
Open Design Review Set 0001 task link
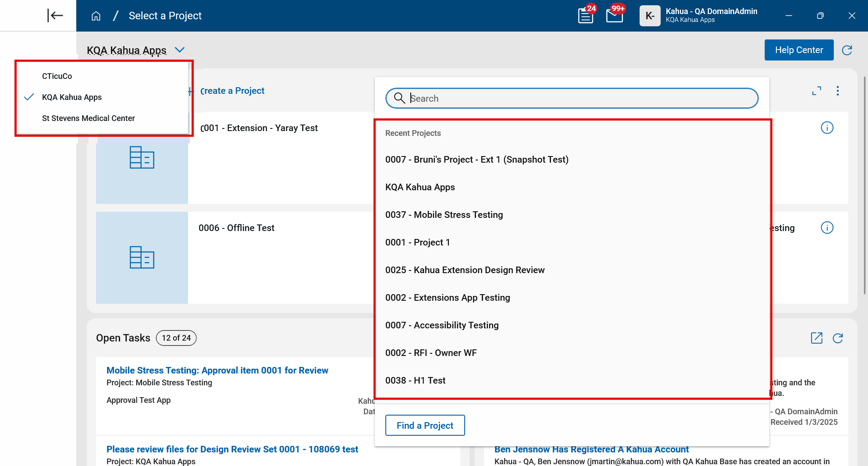tap(232, 449)
